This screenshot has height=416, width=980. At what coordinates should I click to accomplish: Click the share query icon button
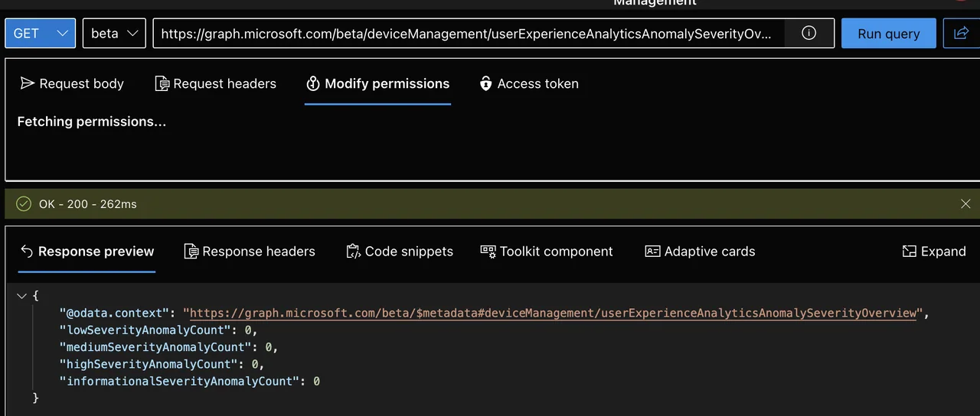(x=961, y=33)
